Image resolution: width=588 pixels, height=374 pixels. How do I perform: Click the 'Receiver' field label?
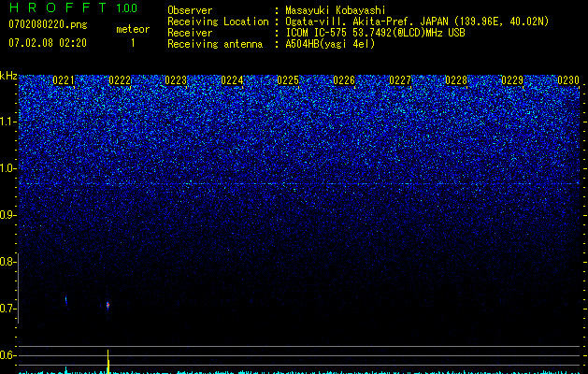coord(190,33)
